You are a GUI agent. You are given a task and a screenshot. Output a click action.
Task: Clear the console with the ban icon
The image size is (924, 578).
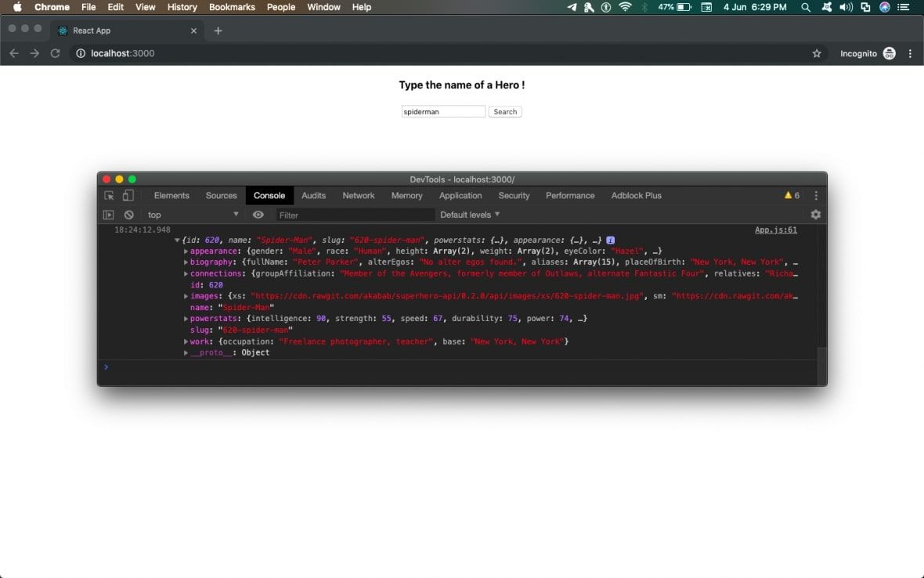click(x=129, y=215)
